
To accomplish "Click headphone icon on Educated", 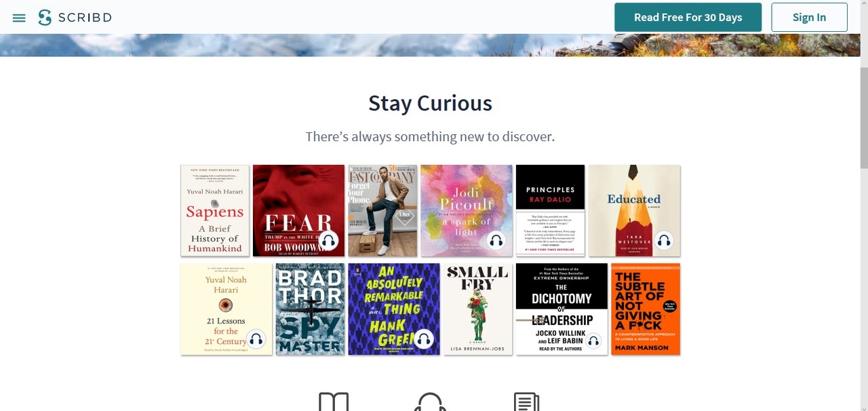I will (664, 240).
